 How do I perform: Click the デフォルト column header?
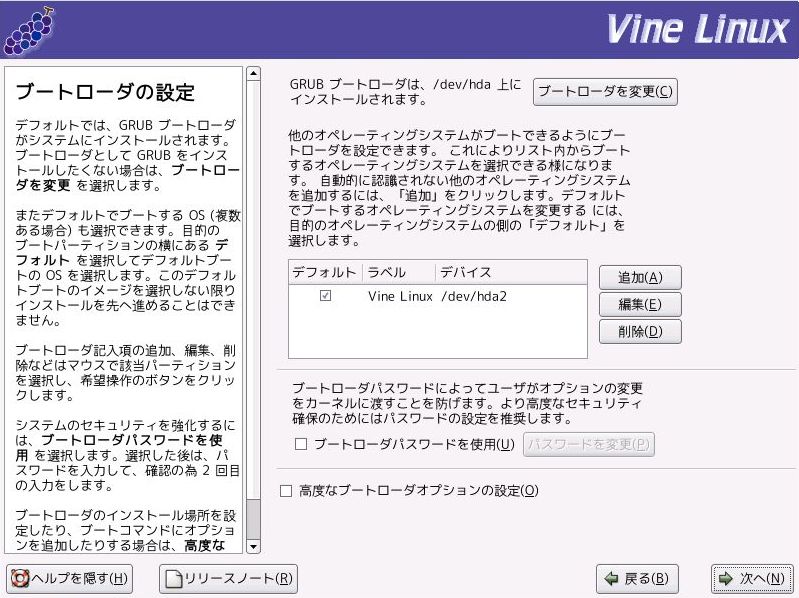[x=325, y=273]
